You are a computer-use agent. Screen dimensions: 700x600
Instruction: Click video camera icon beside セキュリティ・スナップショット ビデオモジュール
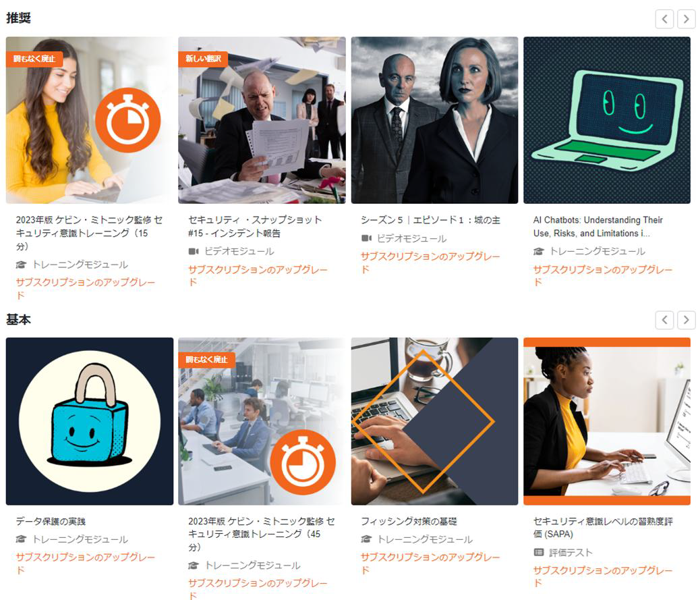(194, 252)
